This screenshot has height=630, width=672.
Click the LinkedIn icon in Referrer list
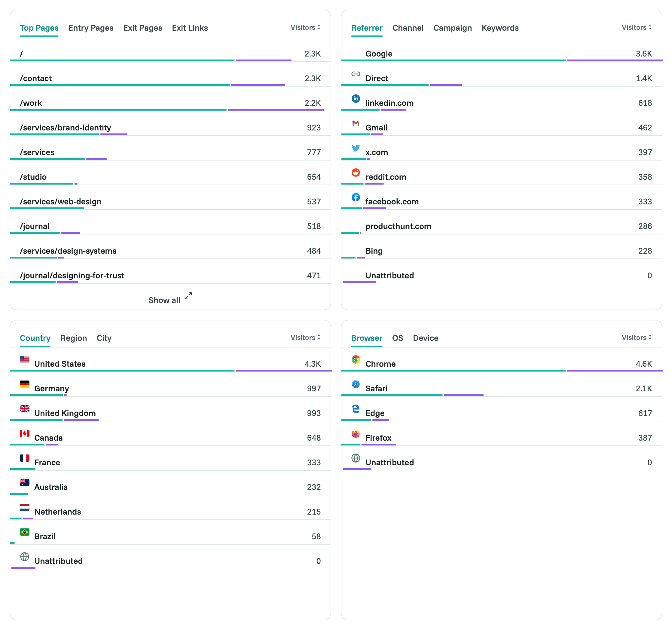tap(356, 98)
